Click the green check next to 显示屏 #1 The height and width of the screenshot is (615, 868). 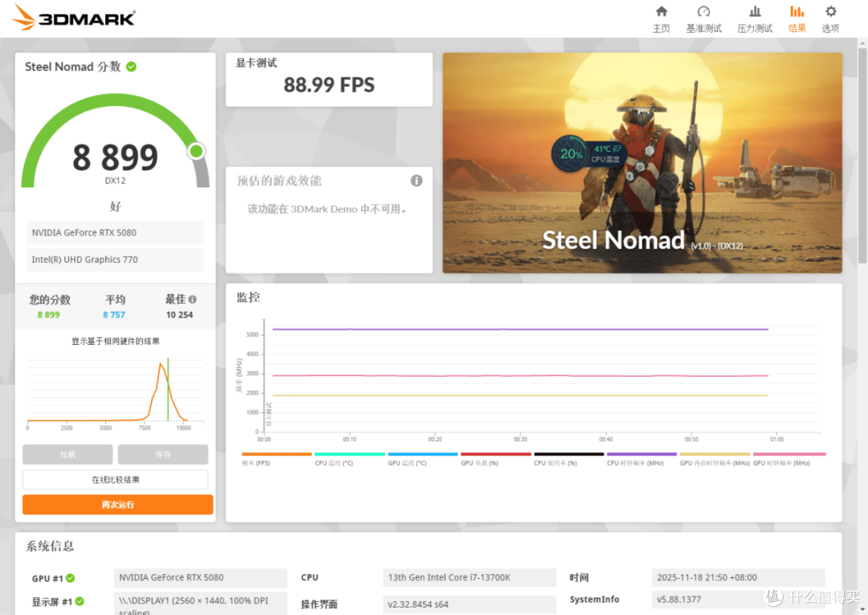pyautogui.click(x=80, y=601)
